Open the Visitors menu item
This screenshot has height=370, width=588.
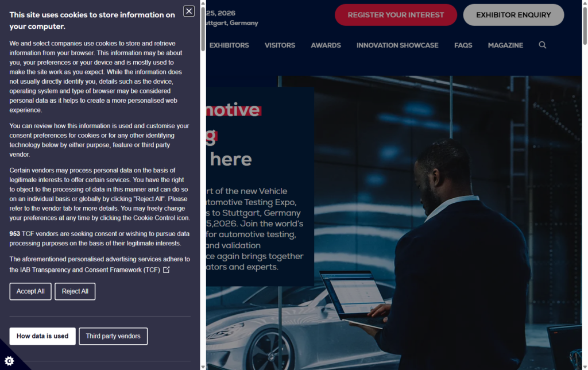280,45
